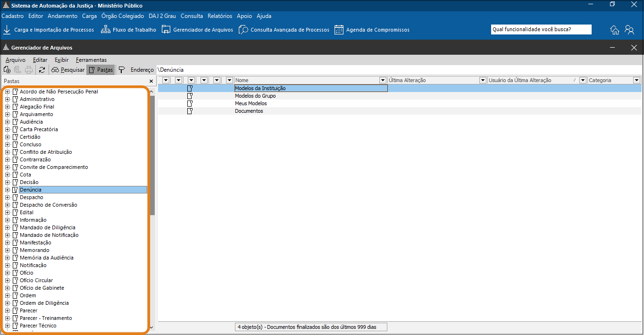Image resolution: width=644 pixels, height=335 pixels.
Task: Expand the Carta Precatória folder
Action: click(x=8, y=129)
